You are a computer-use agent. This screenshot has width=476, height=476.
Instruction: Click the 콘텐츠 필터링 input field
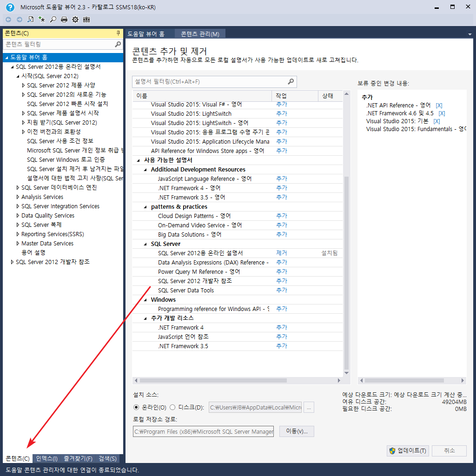(58, 44)
